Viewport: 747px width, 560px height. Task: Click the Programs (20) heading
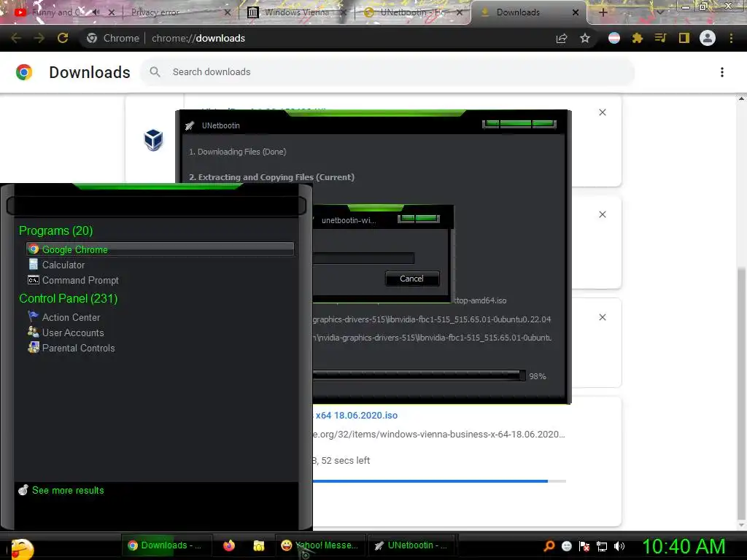[55, 230]
